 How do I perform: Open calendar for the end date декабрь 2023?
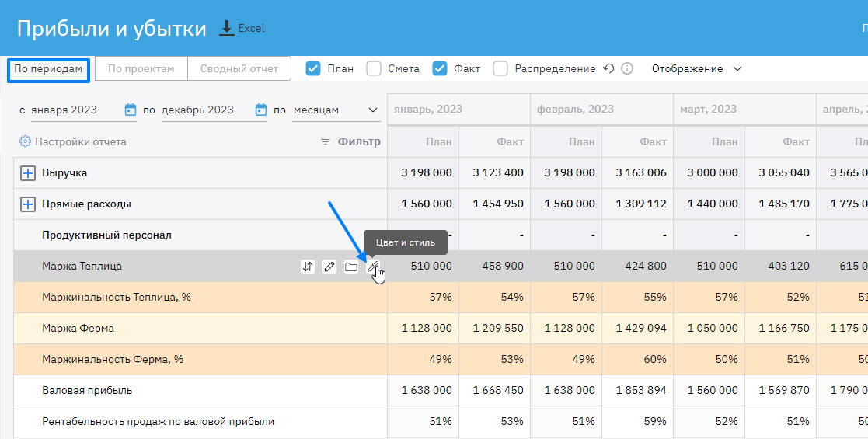(261, 110)
